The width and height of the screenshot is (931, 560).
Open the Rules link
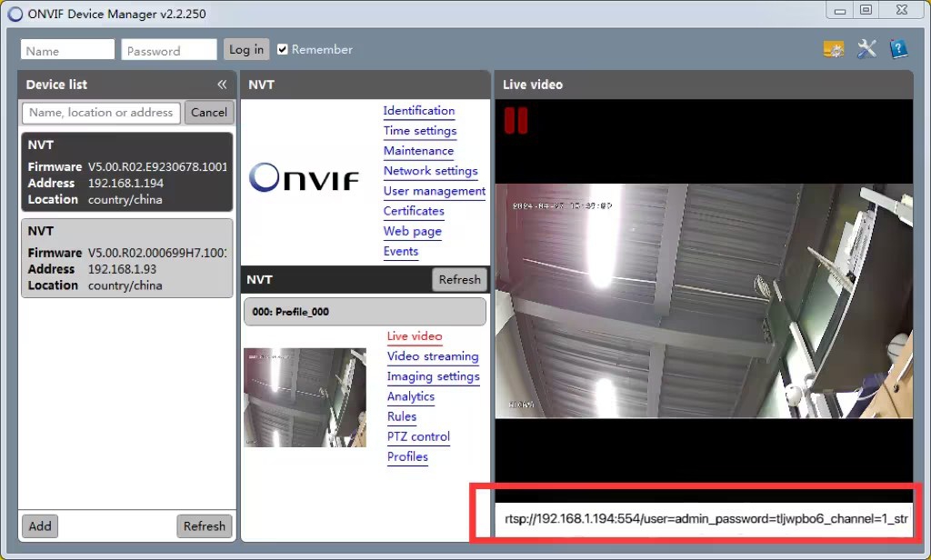tap(402, 416)
